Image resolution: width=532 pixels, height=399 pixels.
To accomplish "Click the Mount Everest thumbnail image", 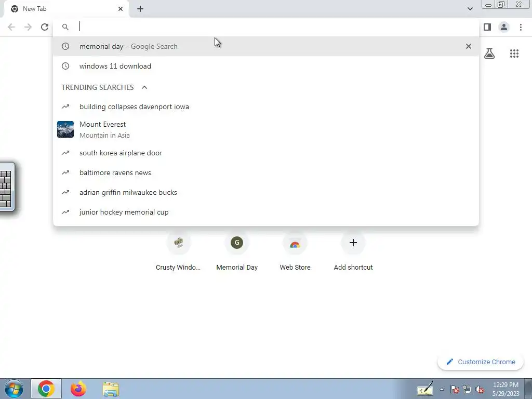I will pos(65,129).
